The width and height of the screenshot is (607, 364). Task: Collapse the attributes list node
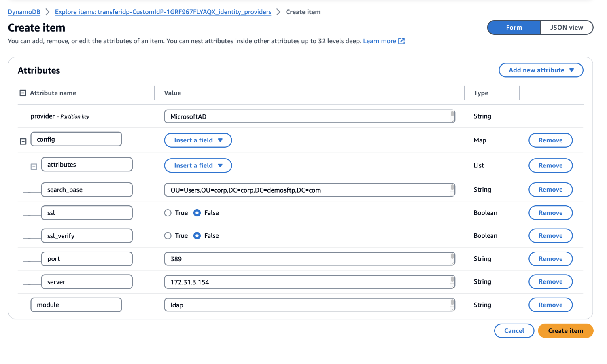click(x=34, y=166)
